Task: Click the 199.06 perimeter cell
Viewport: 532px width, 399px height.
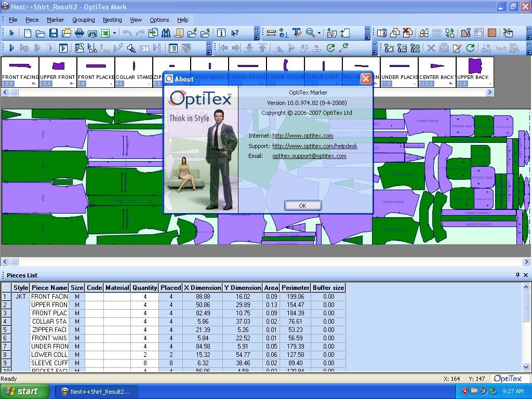Action: coord(295,296)
